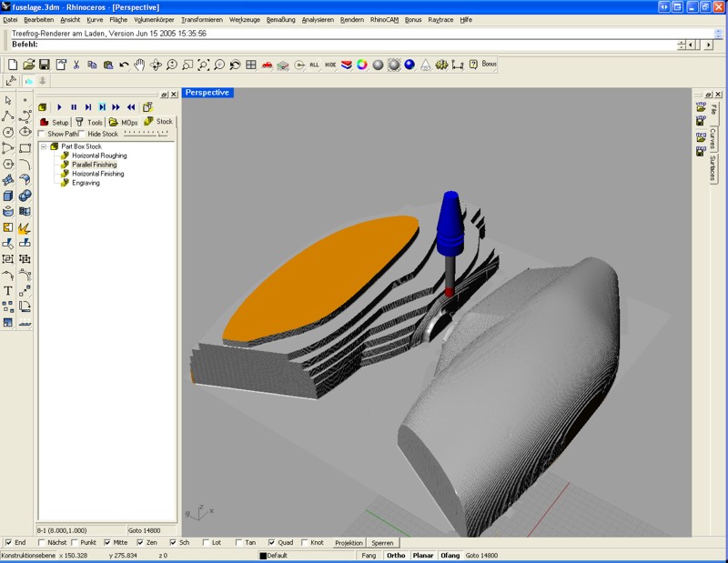Enable the Nächst osnap checkbox

click(41, 542)
